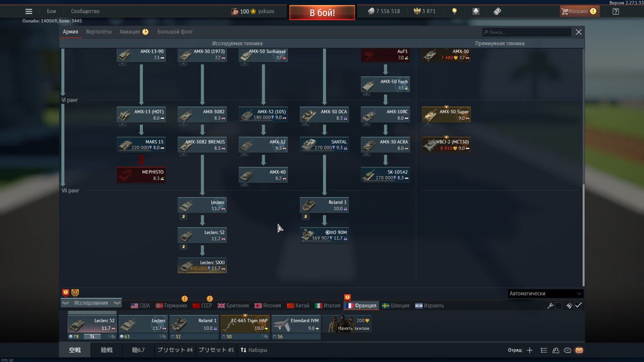This screenshot has width=644, height=362.
Task: Collapse the Исследования panel
Action: pos(91,303)
